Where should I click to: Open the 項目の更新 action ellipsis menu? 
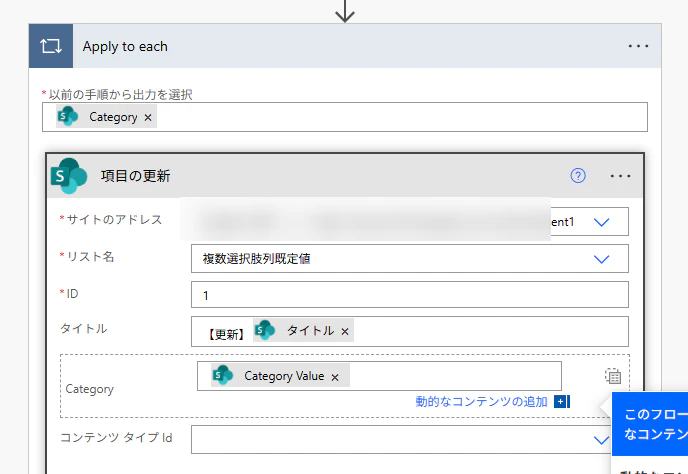click(620, 176)
